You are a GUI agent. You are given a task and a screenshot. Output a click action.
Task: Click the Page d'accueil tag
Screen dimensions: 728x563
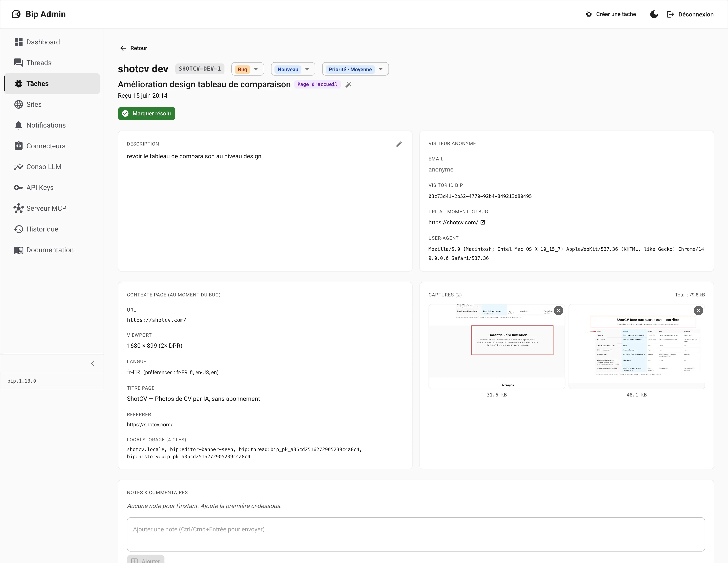[x=317, y=84]
